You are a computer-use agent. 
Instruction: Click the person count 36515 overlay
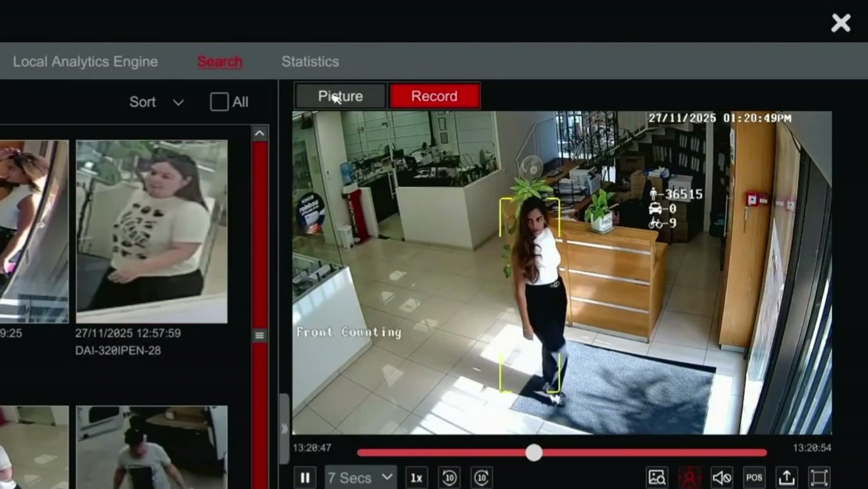coord(676,194)
